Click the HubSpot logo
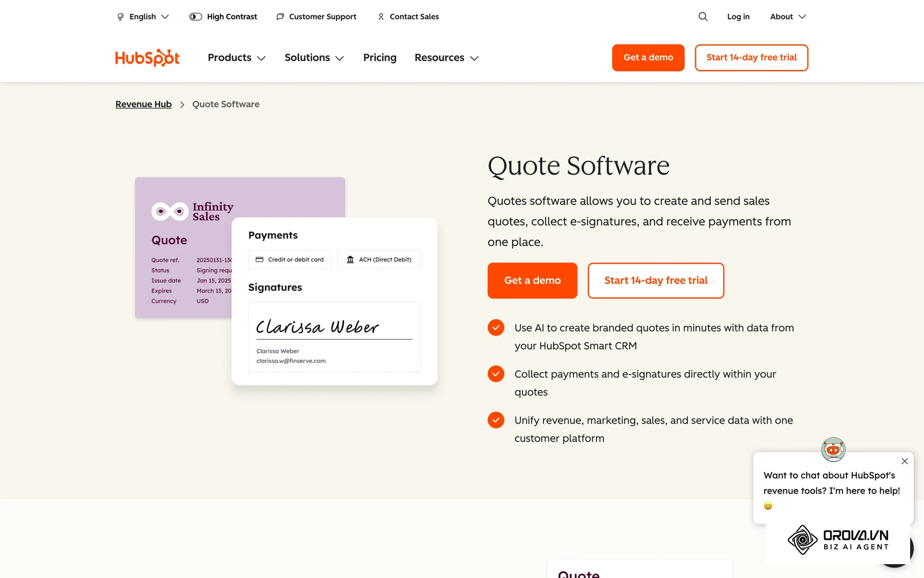This screenshot has height=578, width=924. click(x=147, y=58)
